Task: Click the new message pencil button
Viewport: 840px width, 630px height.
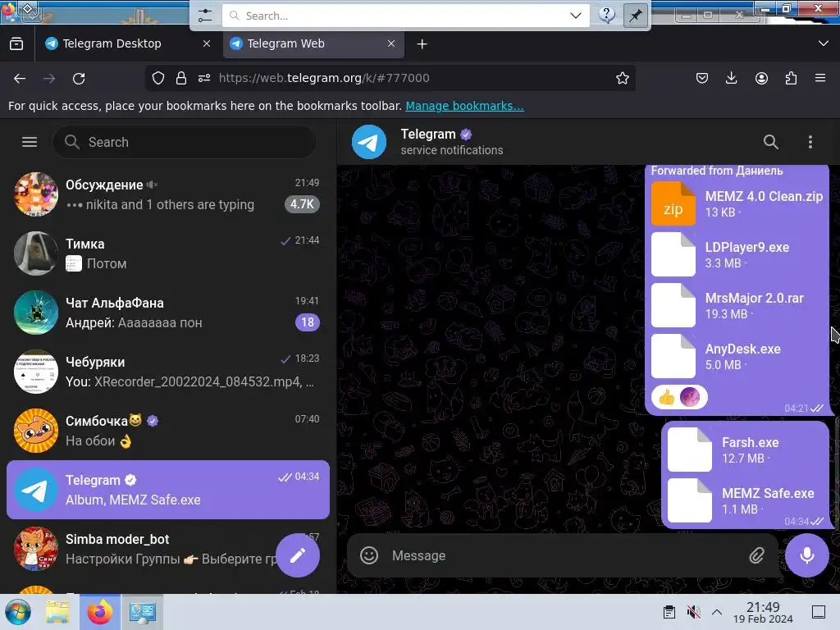Action: [298, 555]
